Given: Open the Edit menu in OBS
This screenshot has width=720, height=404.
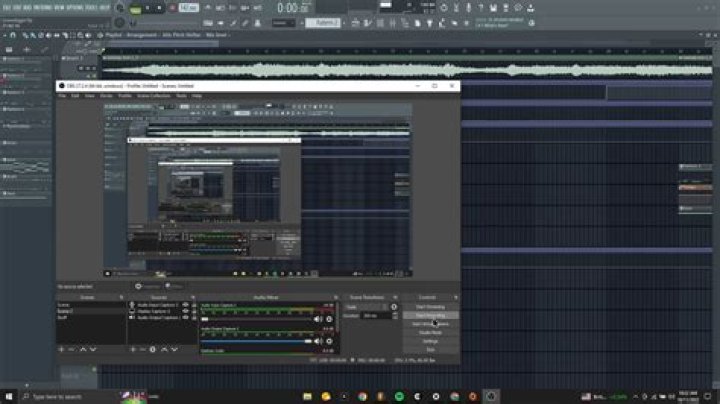Looking at the screenshot, I should pos(75,96).
